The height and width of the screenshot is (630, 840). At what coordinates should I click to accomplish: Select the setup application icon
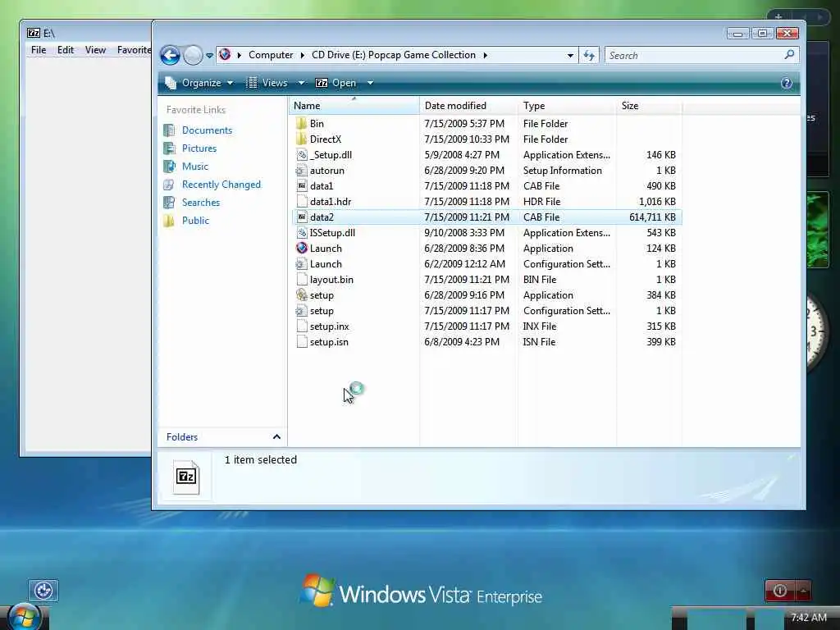[x=302, y=294]
